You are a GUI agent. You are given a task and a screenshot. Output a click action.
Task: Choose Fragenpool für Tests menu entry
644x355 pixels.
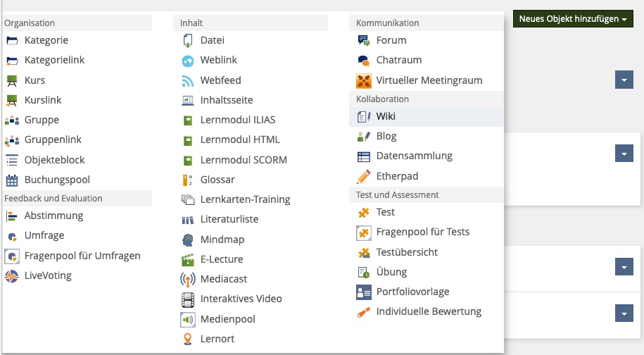pos(422,232)
